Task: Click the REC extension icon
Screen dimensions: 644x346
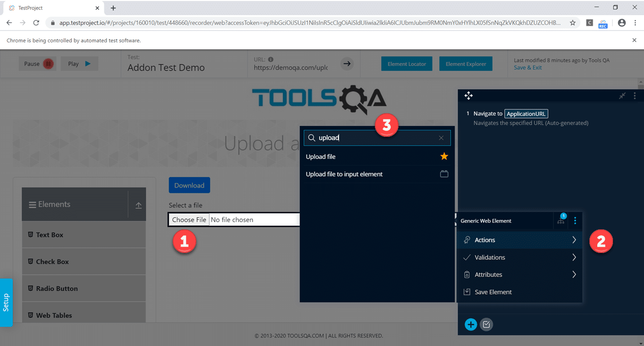Action: [x=603, y=24]
